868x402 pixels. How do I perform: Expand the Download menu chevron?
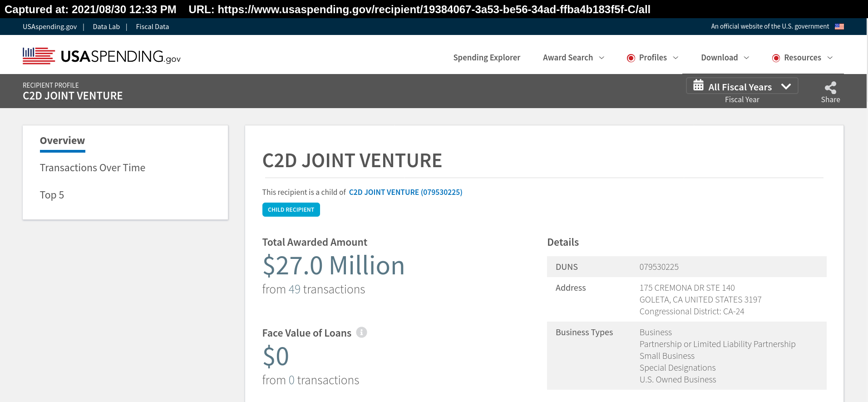(x=746, y=58)
